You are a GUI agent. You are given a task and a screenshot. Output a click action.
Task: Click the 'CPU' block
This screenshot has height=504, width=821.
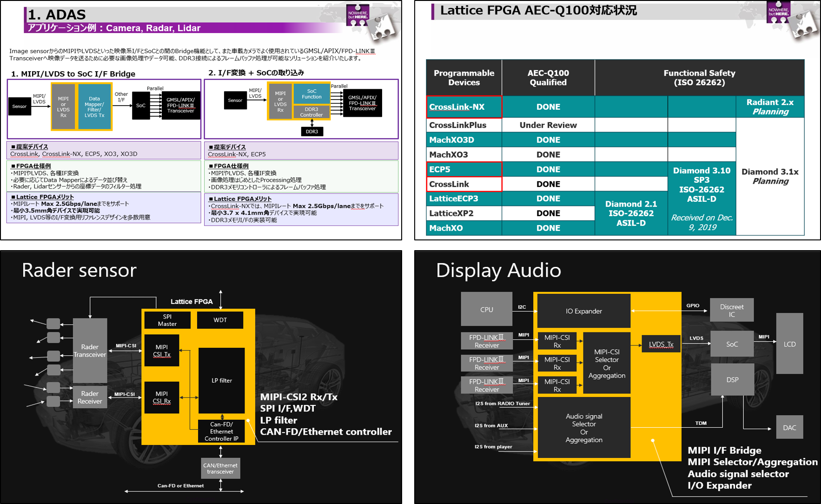487,309
